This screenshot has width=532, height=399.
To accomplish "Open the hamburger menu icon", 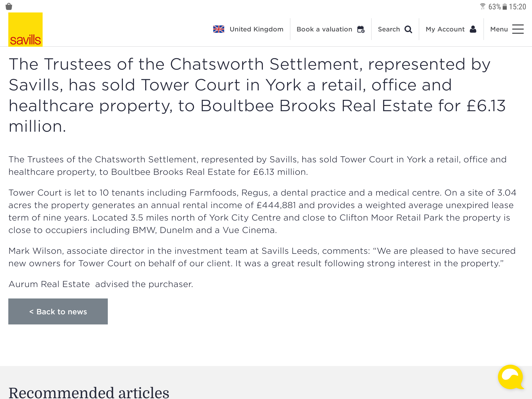I will (518, 29).
